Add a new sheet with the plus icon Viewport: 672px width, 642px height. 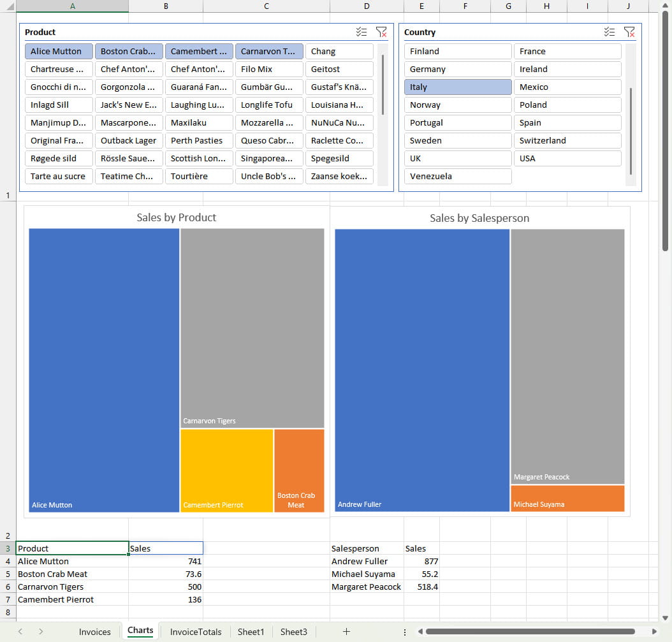coord(346,631)
